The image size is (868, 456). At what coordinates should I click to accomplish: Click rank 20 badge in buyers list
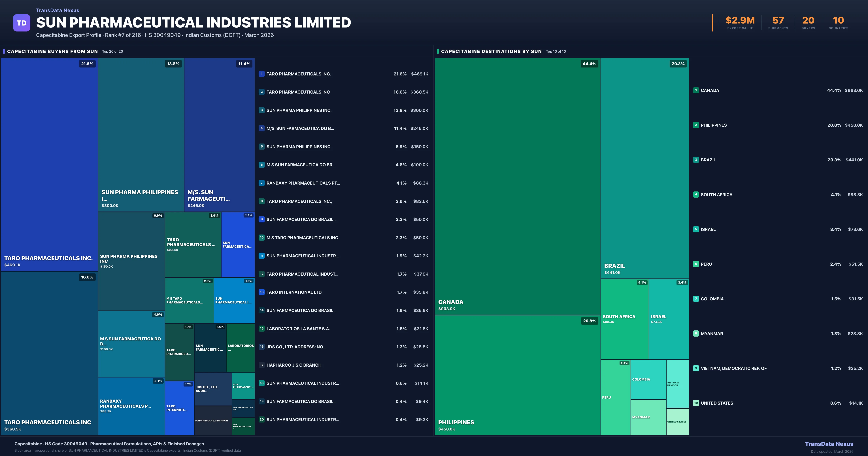(x=261, y=420)
